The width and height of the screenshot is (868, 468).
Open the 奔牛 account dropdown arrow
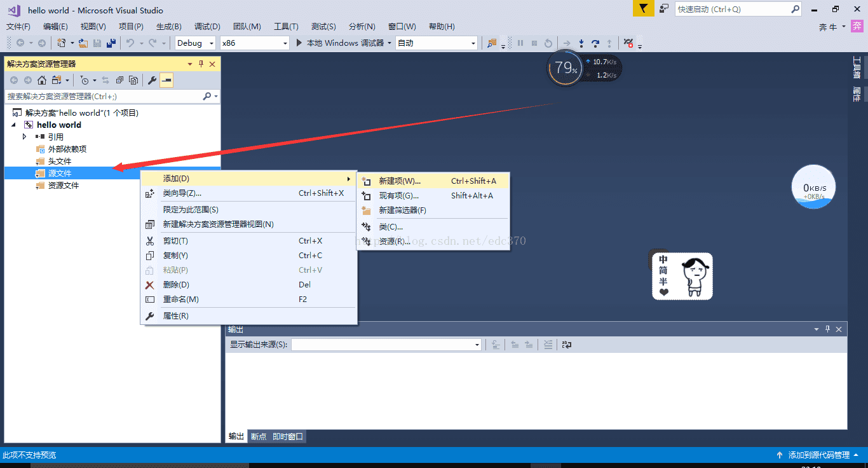(x=844, y=27)
